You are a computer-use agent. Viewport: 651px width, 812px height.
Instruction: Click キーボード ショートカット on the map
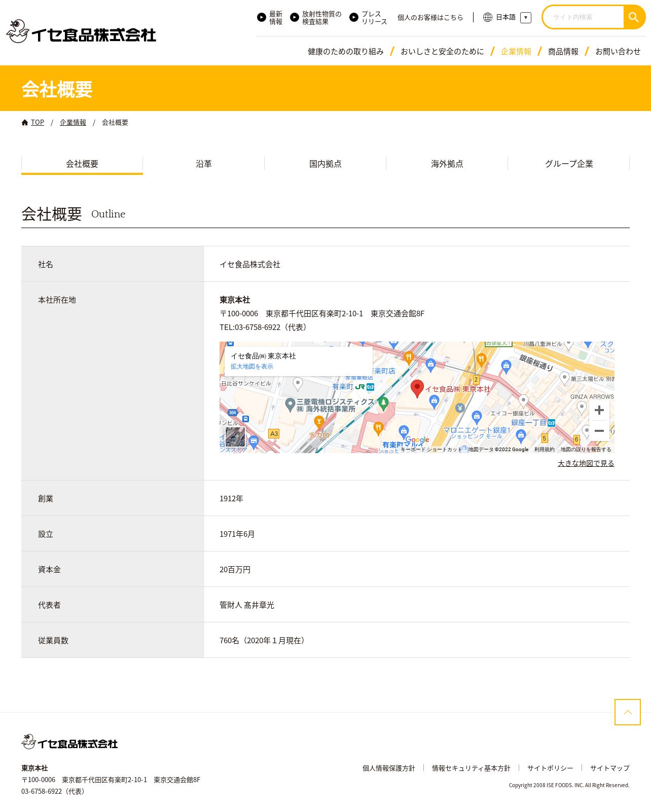pyautogui.click(x=431, y=450)
